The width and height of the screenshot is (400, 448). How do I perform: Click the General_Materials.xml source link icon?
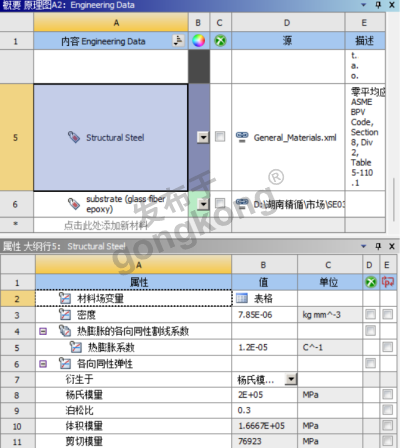(242, 137)
